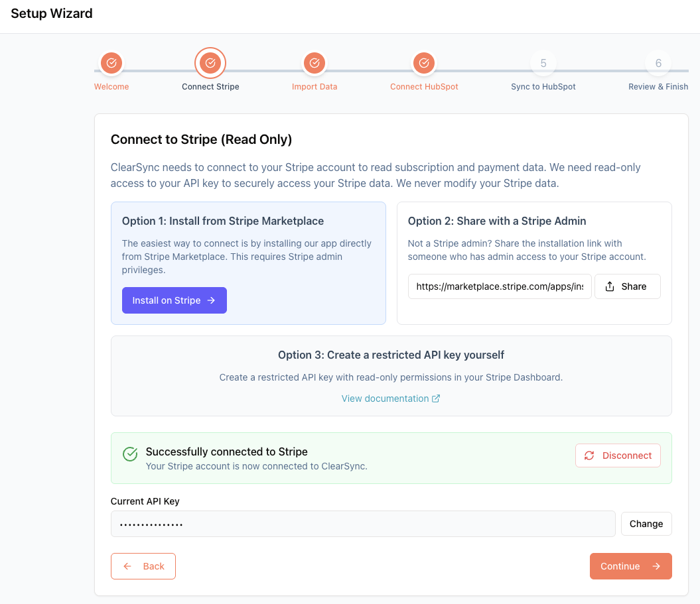Open the View documentation link

(385, 398)
